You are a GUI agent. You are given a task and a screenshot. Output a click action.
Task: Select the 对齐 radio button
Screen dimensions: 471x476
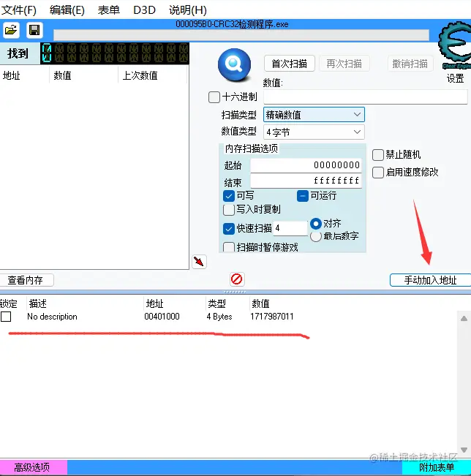pyautogui.click(x=316, y=224)
